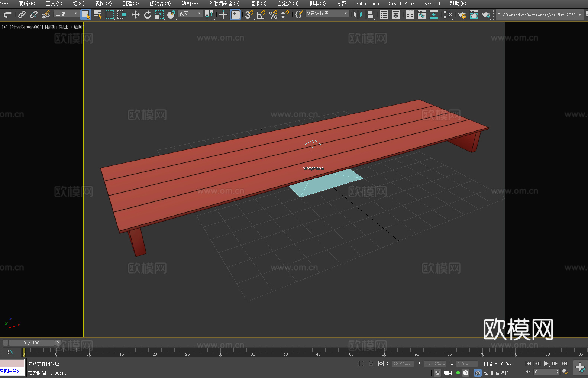The height and width of the screenshot is (378, 588).
Task: Click the Align tool icon
Action: click(x=370, y=14)
